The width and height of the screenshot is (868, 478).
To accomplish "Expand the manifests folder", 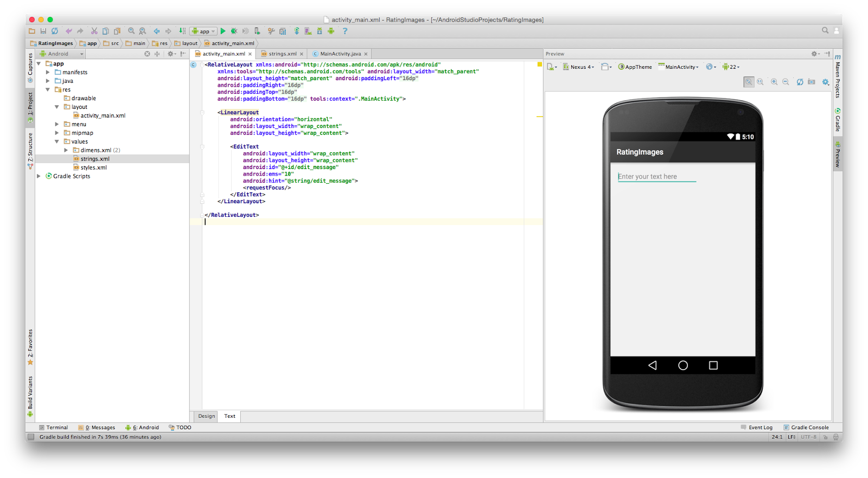I will (48, 72).
